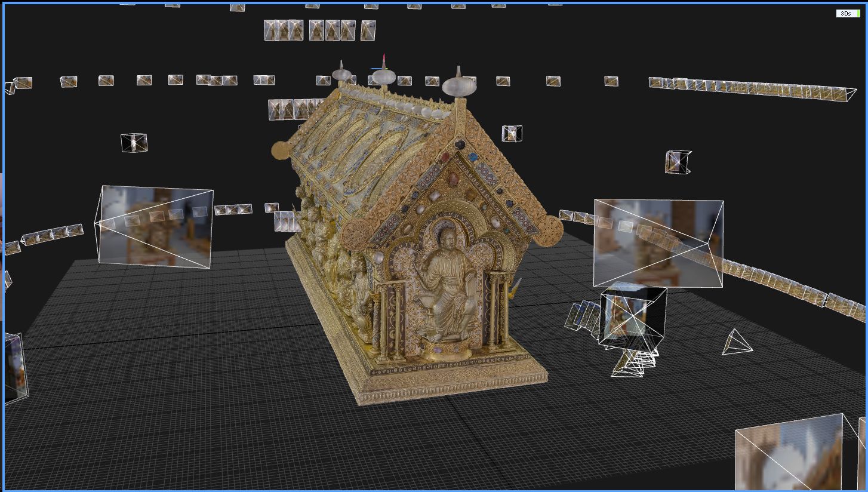
Task: Select the small camera cube at far upper left
Action: pos(134,143)
